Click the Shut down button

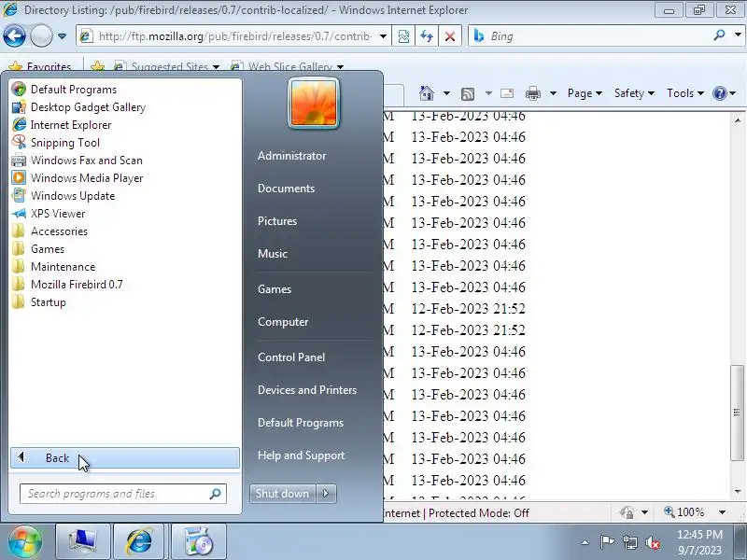[282, 494]
